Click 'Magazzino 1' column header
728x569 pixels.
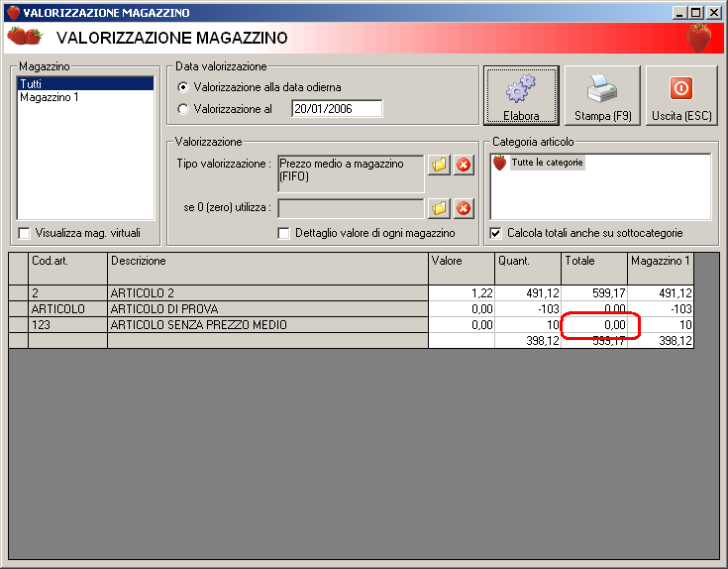coord(661,269)
